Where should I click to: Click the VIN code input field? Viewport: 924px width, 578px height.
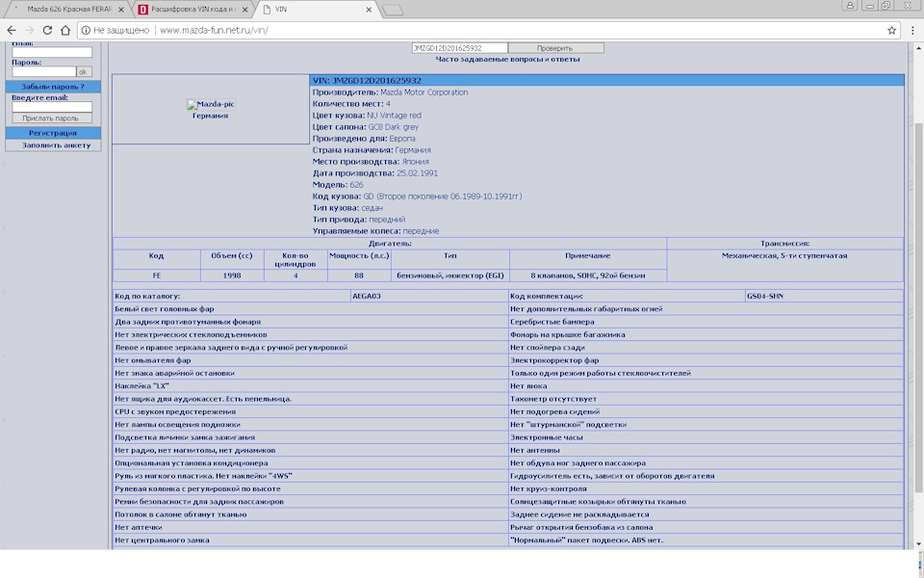coord(460,48)
